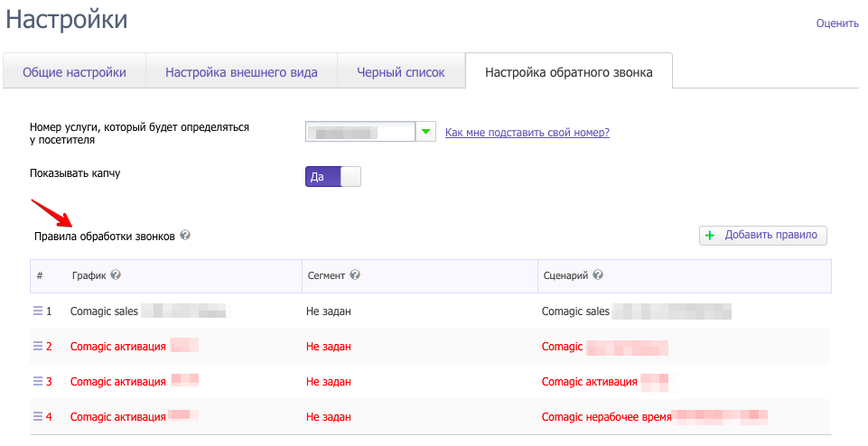
Task: Open Настройка внешнего вида tab
Action: pos(241,72)
